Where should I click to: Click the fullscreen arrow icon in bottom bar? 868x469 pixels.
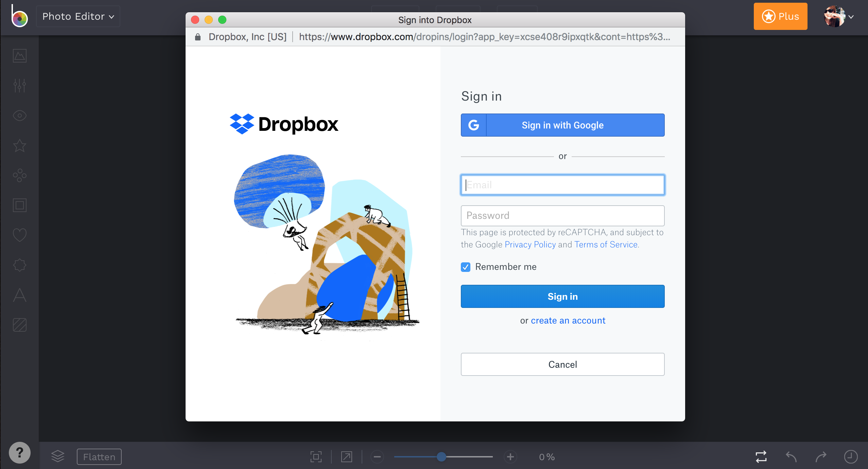(x=347, y=457)
